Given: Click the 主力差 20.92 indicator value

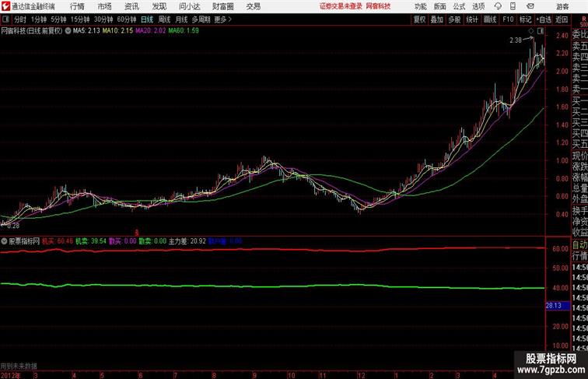Looking at the screenshot, I should pos(187,241).
